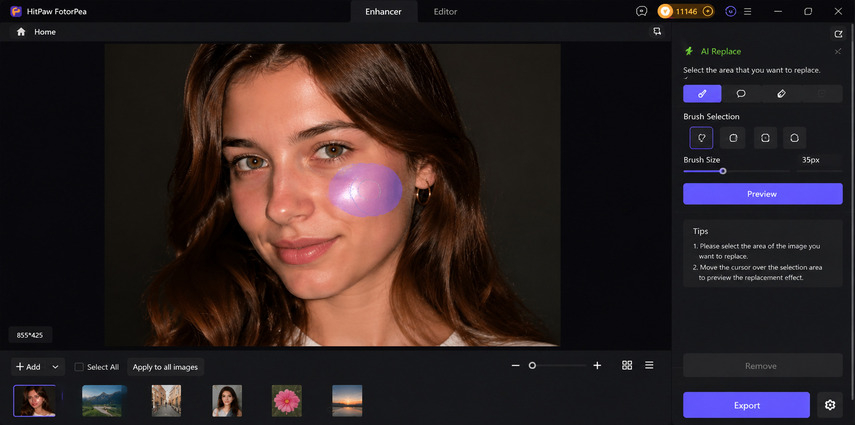
Task: Zoom out with the minus icon
Action: (x=515, y=366)
